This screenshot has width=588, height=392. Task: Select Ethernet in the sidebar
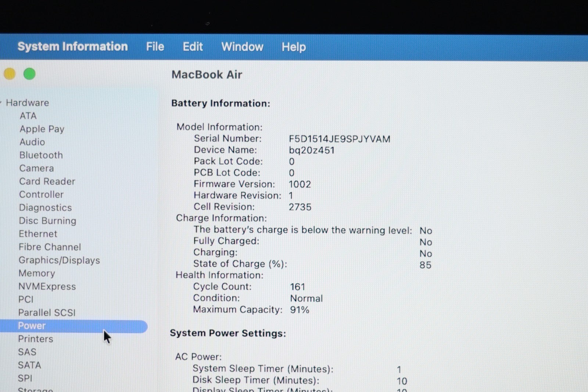38,234
